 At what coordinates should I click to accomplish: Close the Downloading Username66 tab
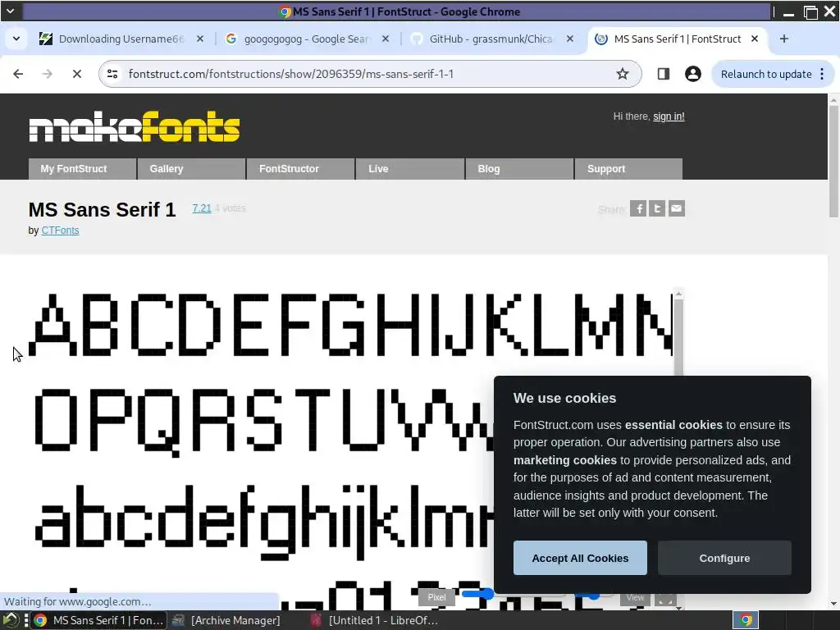[x=200, y=39]
